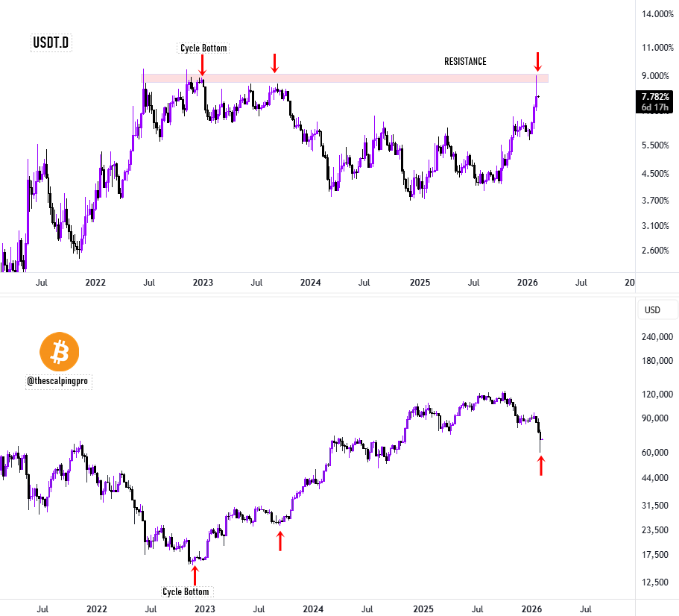Click 2024 on the upper chart time axis
679x616 pixels.
pos(311,283)
